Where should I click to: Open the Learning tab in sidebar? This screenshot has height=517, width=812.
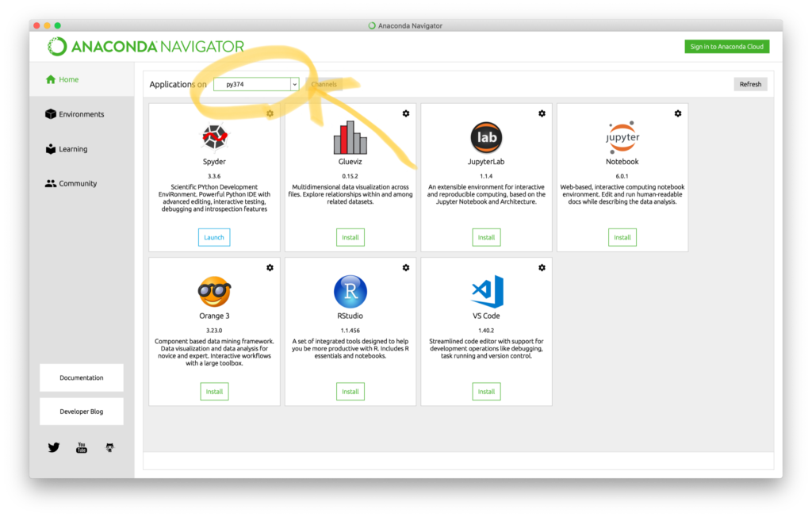[73, 149]
